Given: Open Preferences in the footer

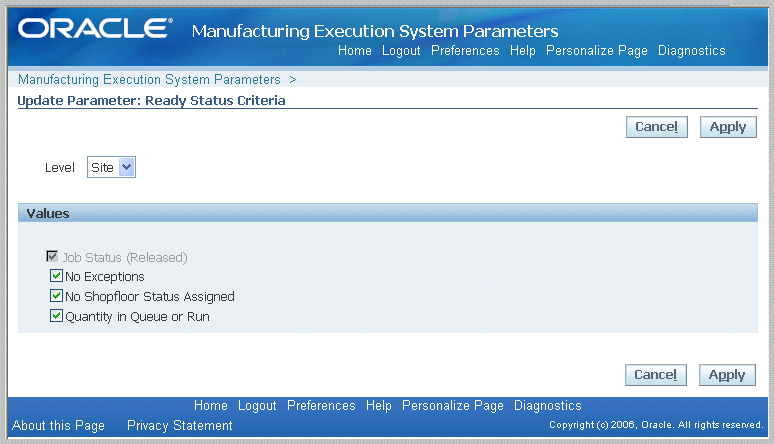Looking at the screenshot, I should (321, 405).
